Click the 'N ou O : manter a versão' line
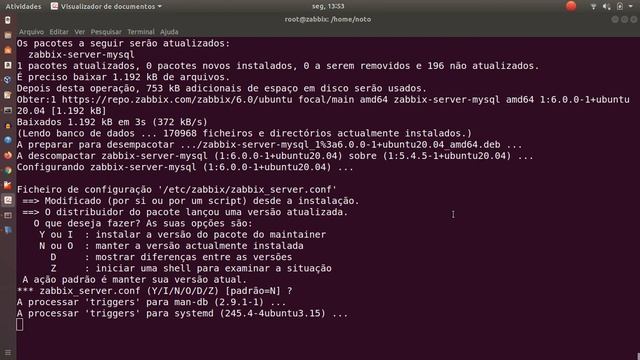 (171, 246)
